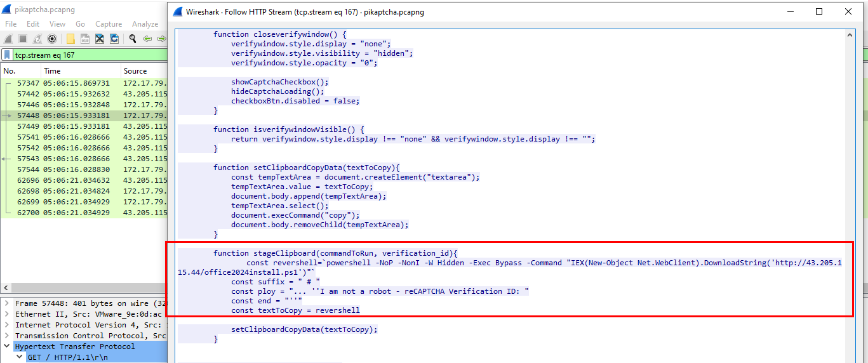Viewport: 868px width, 363px height.
Task: Open the View menu
Action: 57,24
